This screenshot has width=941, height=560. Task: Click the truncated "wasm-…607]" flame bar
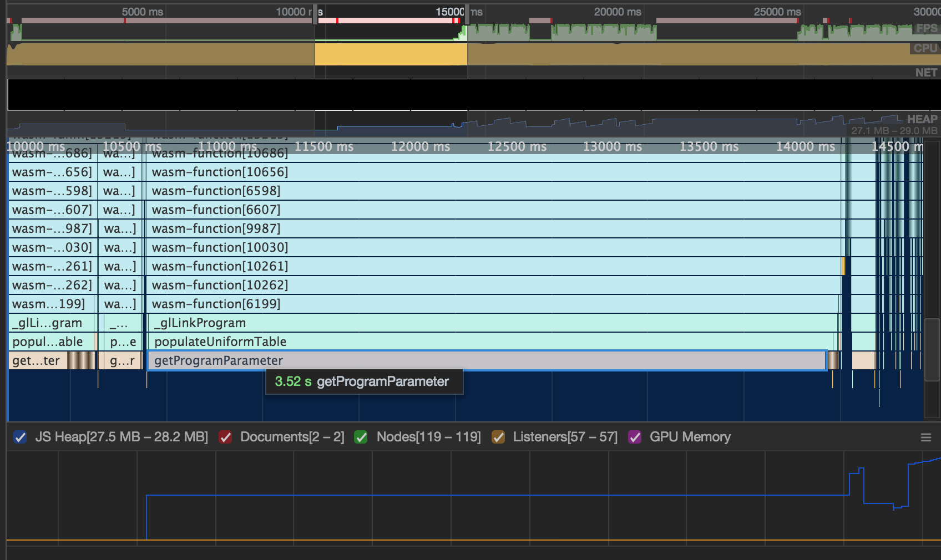coord(53,210)
